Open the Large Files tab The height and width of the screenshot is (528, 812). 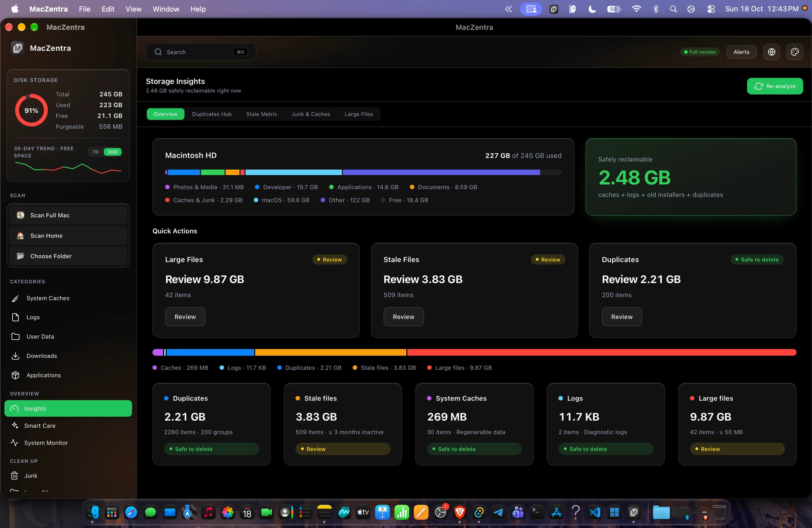click(359, 114)
